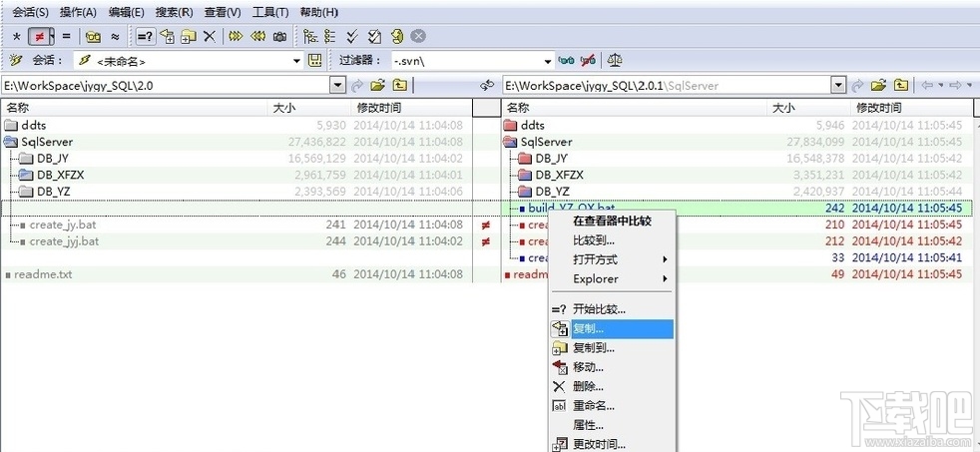Open the 查看(V) menu
The image size is (980, 452).
coord(222,12)
